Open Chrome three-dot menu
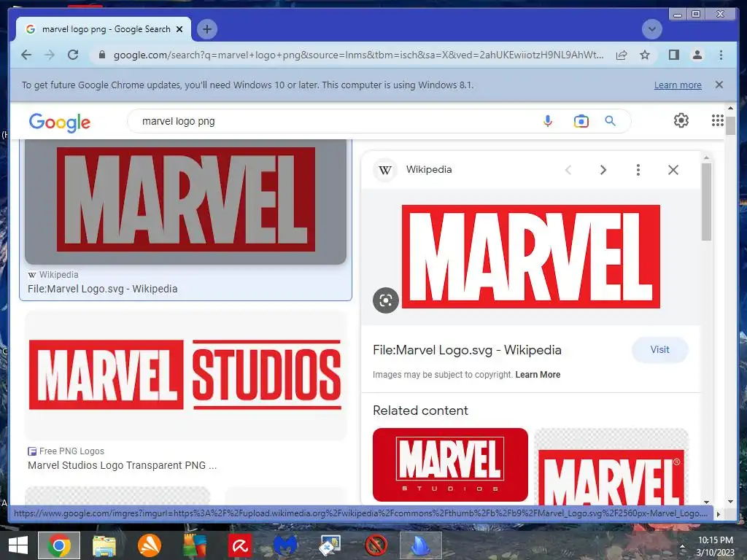The width and height of the screenshot is (747, 560). click(x=721, y=55)
